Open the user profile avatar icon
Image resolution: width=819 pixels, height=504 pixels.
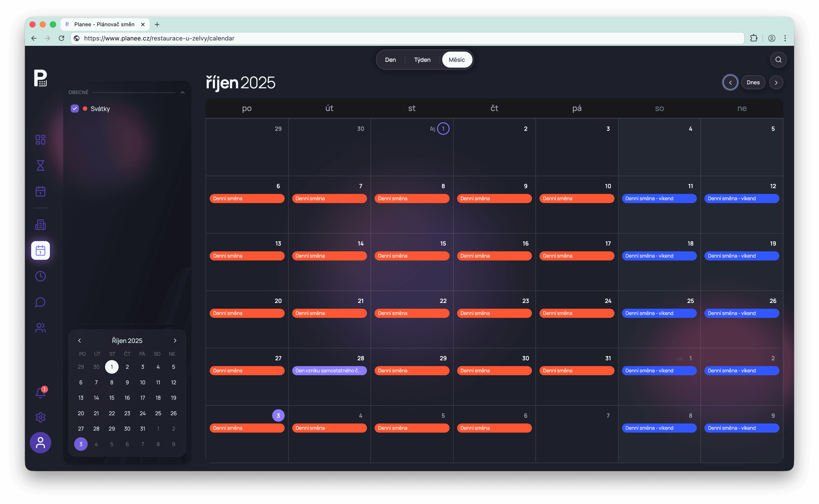pyautogui.click(x=40, y=443)
